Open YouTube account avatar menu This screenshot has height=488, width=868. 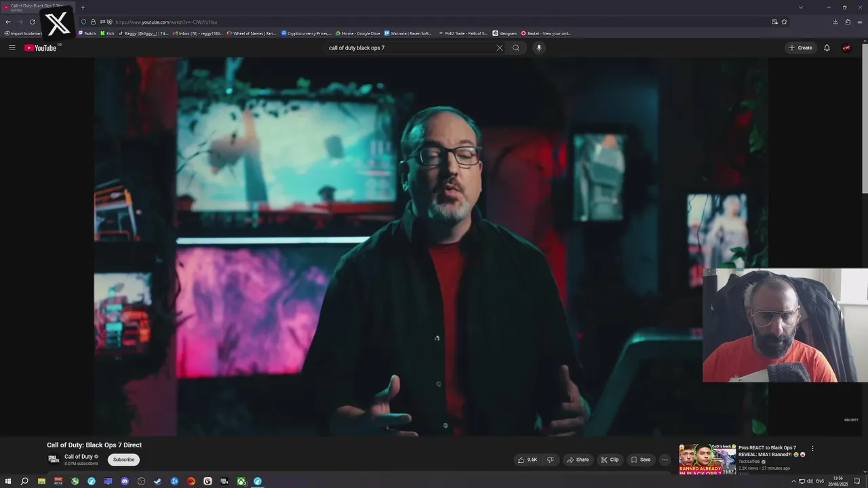pyautogui.click(x=846, y=47)
